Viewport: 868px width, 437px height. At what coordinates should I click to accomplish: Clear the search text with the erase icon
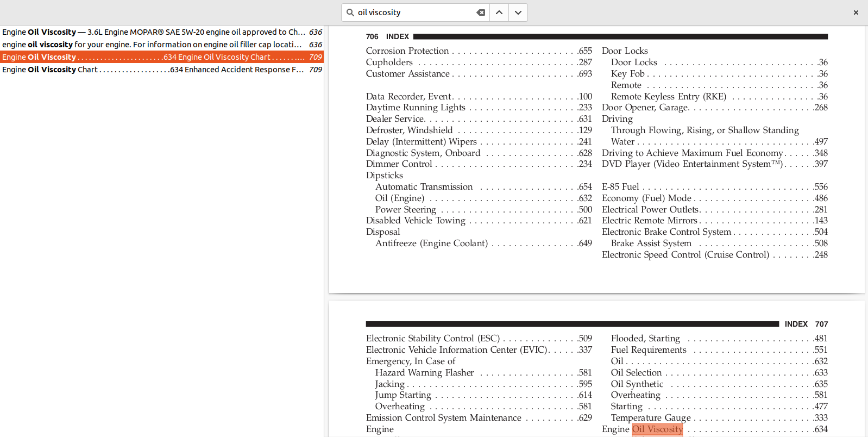point(481,13)
